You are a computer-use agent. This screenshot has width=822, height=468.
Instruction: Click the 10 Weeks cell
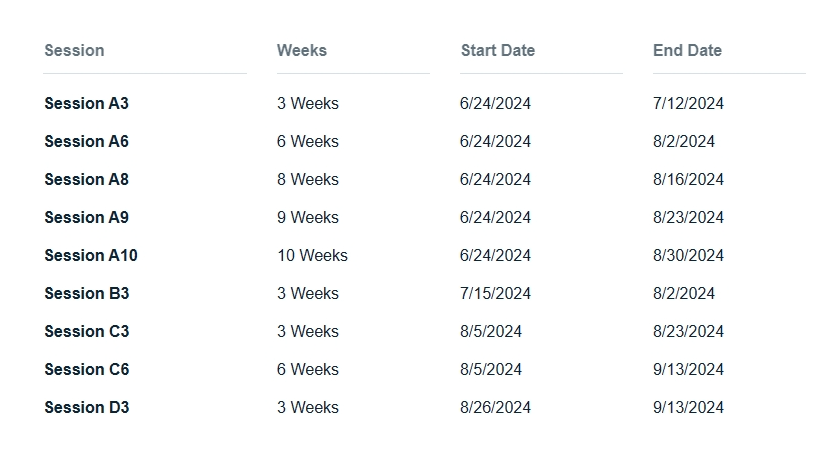(313, 255)
